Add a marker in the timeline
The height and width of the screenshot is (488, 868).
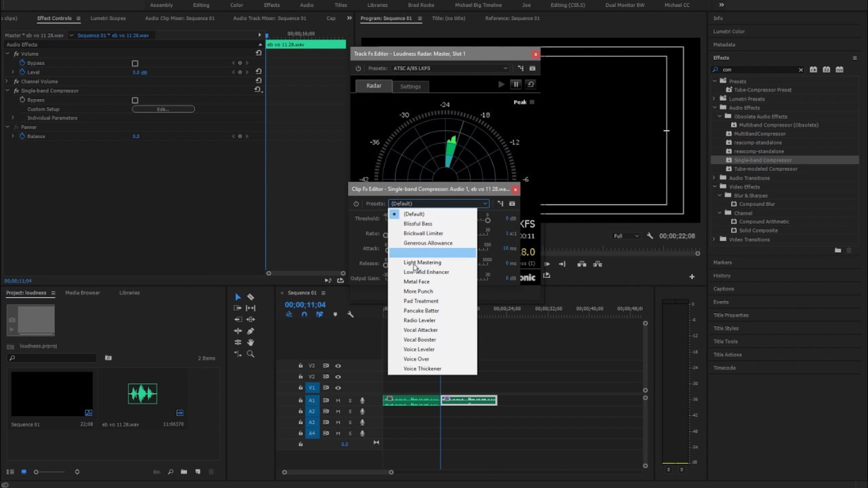tap(335, 314)
